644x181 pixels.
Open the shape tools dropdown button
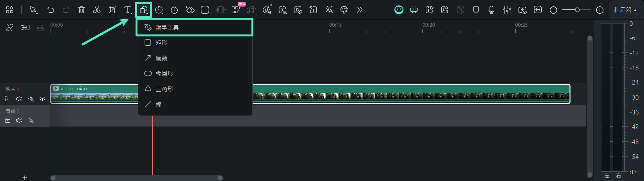[143, 10]
